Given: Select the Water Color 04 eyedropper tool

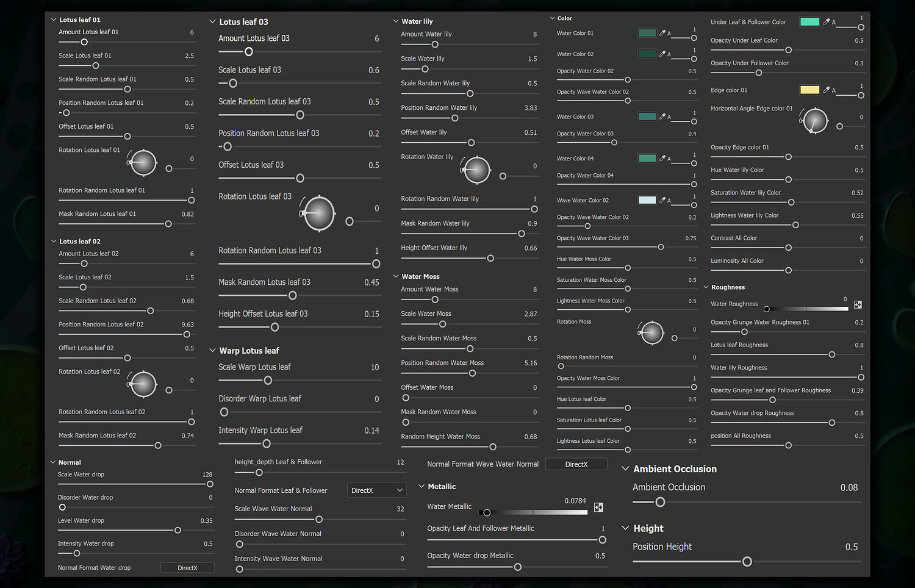Looking at the screenshot, I should click(662, 159).
